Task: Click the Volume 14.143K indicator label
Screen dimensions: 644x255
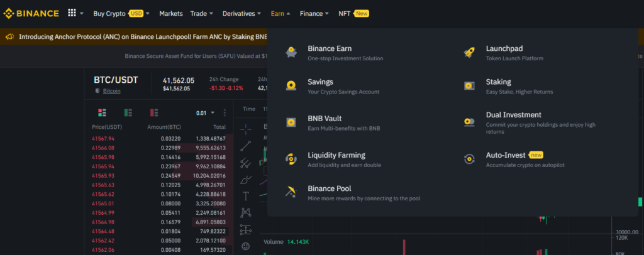Action: tap(286, 242)
